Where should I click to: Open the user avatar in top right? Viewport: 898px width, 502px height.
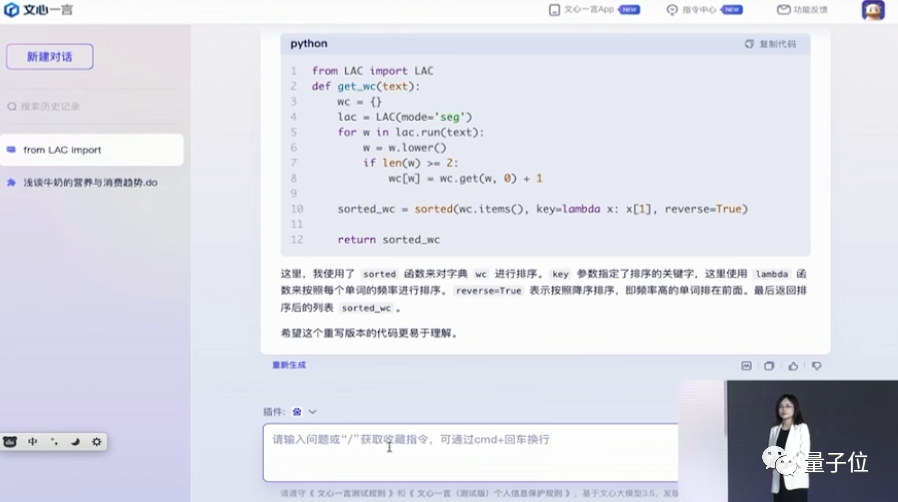872,10
